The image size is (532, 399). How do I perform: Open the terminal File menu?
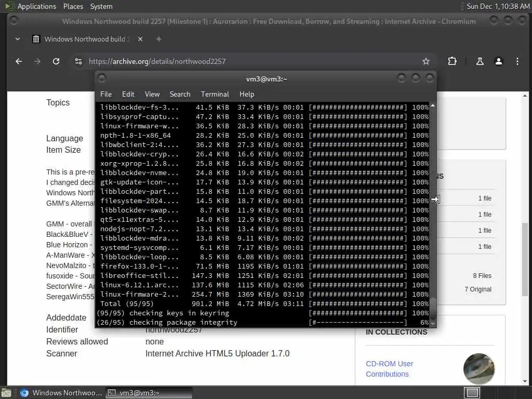106,95
